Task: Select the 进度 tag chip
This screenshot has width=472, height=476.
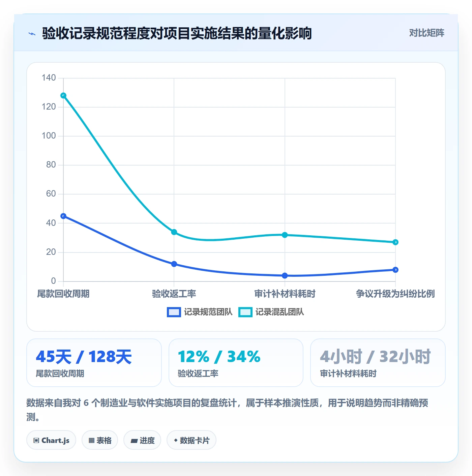Action: pos(142,440)
